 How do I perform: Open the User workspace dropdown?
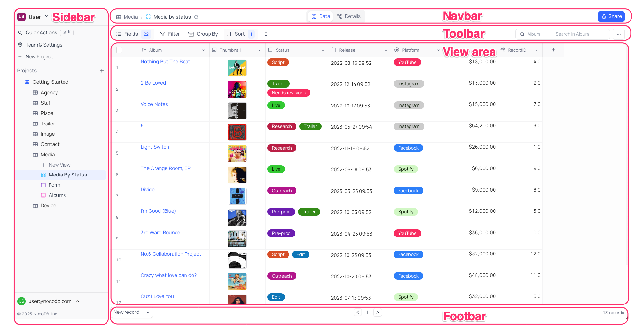[33, 17]
